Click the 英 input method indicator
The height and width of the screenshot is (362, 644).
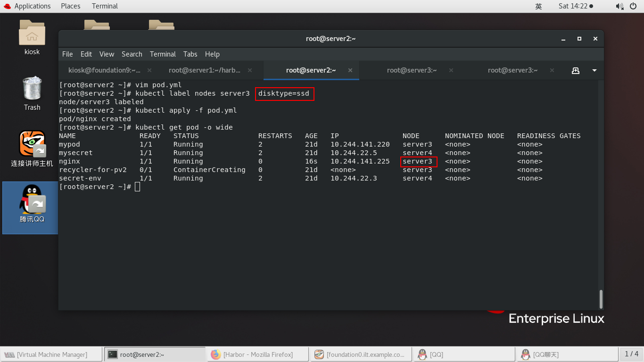(x=538, y=6)
